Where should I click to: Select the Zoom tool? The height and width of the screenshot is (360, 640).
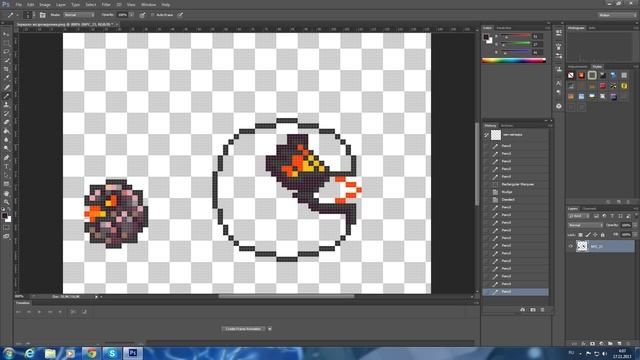[x=6, y=202]
